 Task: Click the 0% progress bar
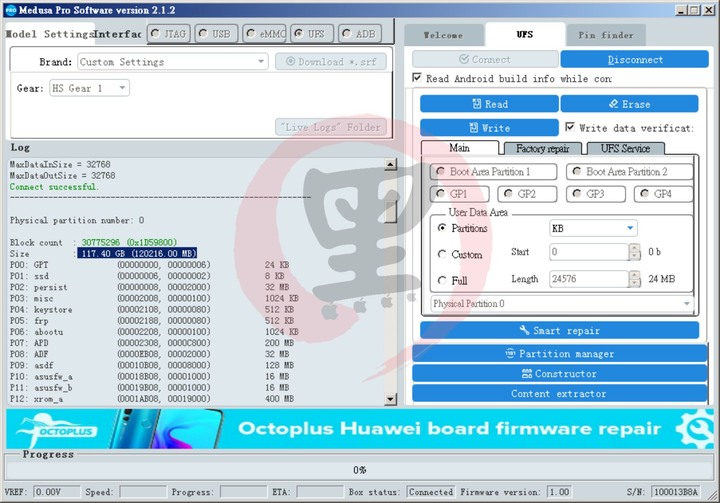pyautogui.click(x=360, y=470)
